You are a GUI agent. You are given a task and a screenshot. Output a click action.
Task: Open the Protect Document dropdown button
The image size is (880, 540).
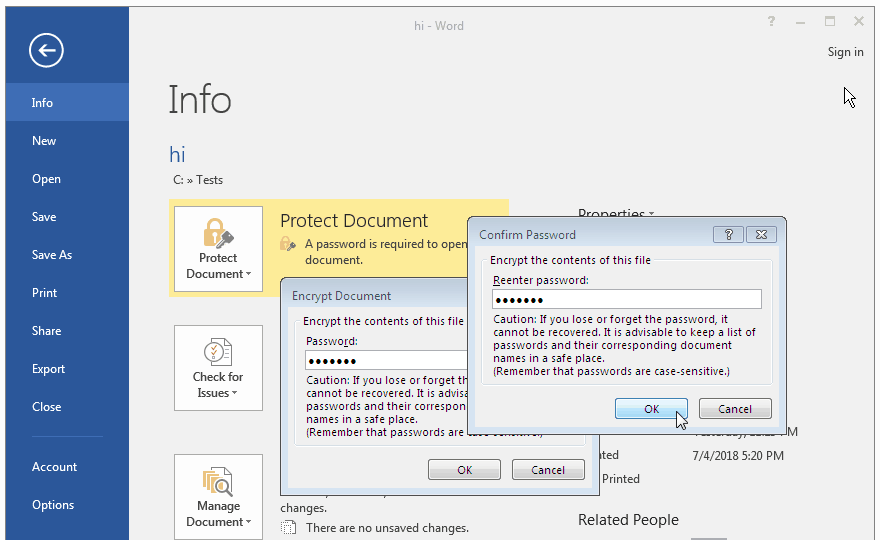coord(218,251)
